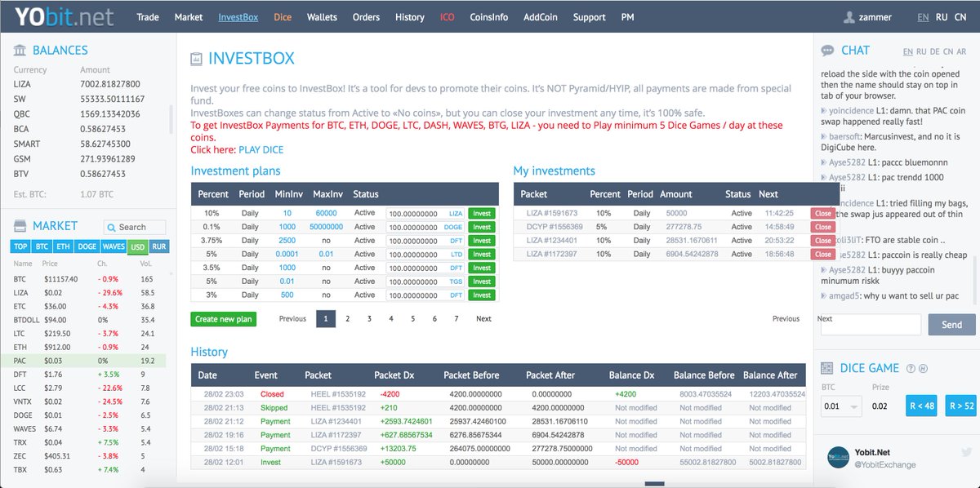Open the Trade menu
This screenshot has height=488, width=980.
148,17
